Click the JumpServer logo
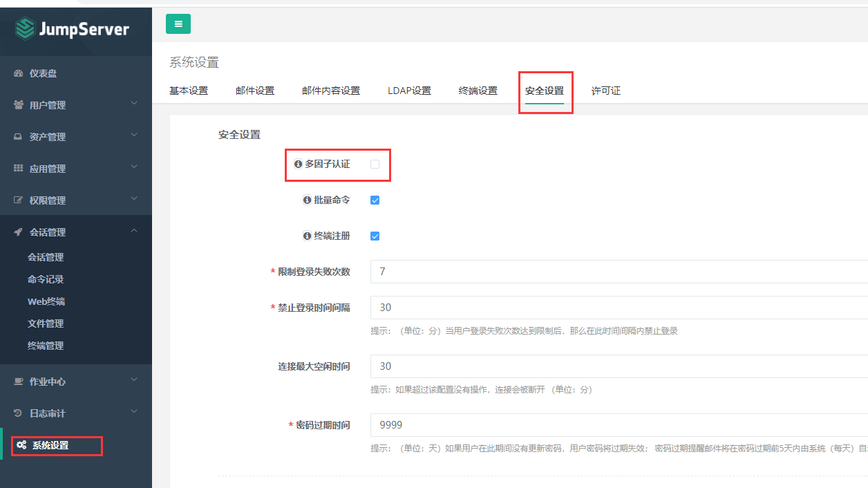 pos(73,30)
